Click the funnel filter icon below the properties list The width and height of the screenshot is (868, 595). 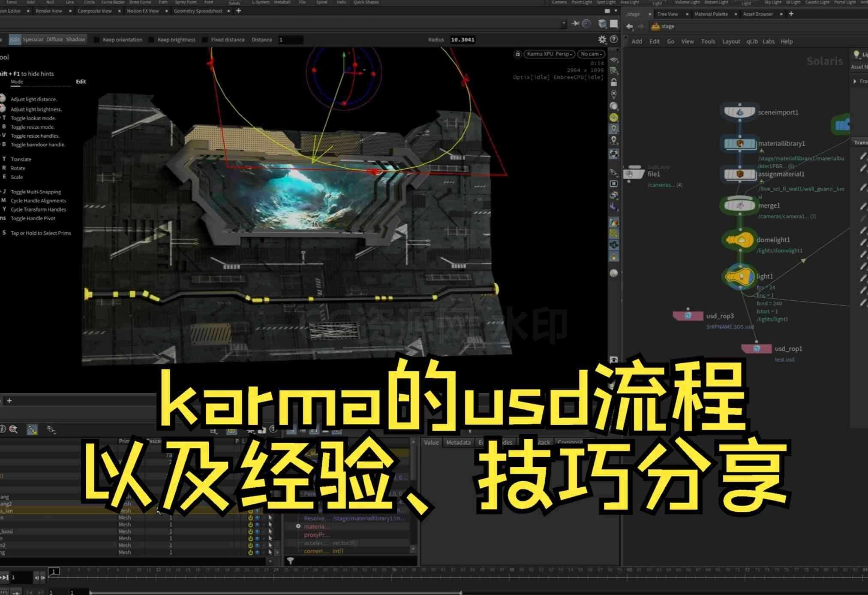(x=290, y=561)
